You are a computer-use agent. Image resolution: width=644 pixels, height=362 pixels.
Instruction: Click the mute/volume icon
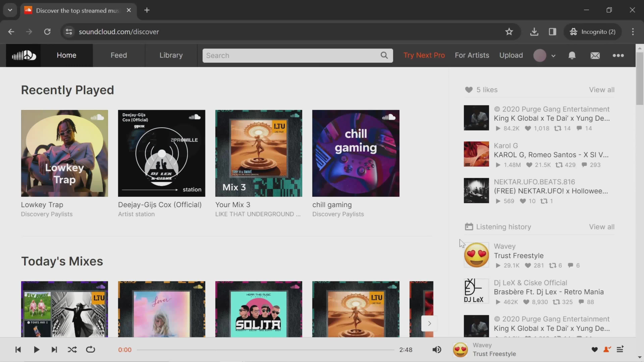tap(437, 350)
